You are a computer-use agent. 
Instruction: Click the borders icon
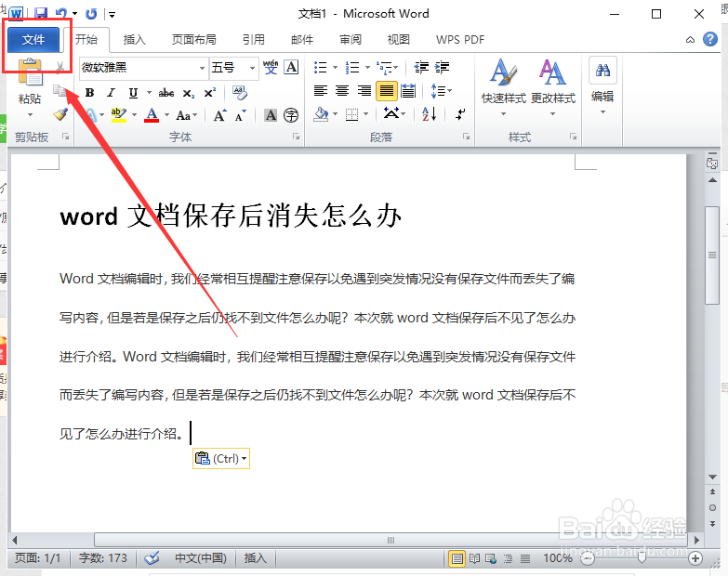[x=352, y=114]
